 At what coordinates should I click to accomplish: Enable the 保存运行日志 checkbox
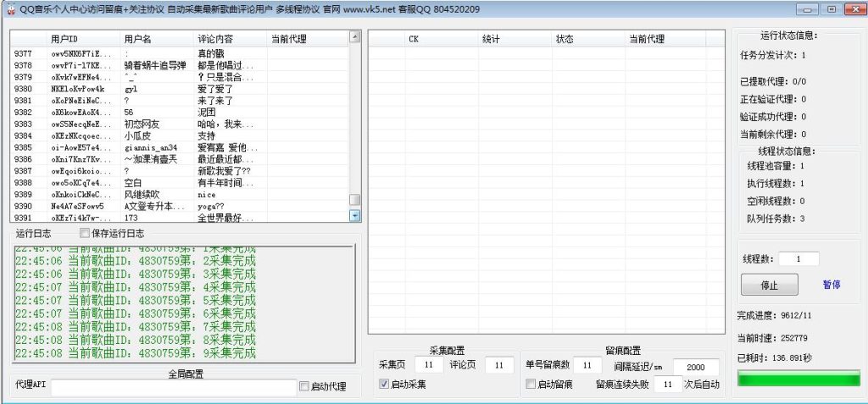(85, 234)
